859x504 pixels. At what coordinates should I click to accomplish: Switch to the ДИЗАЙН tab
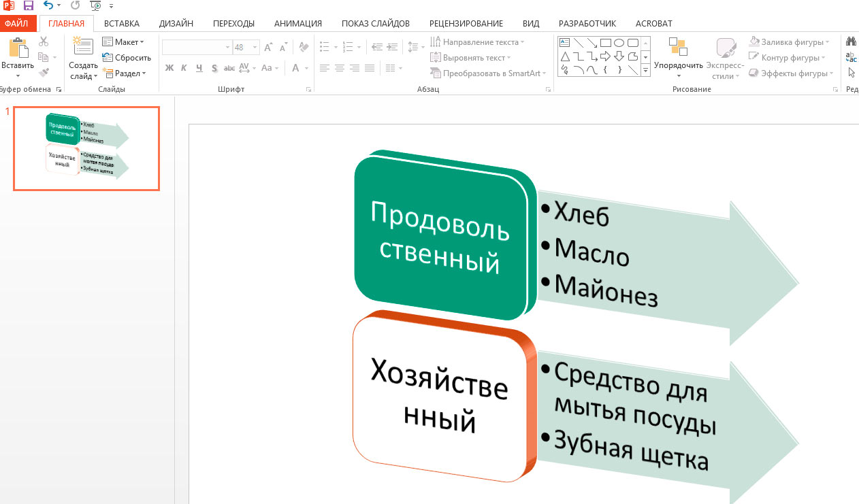point(176,23)
